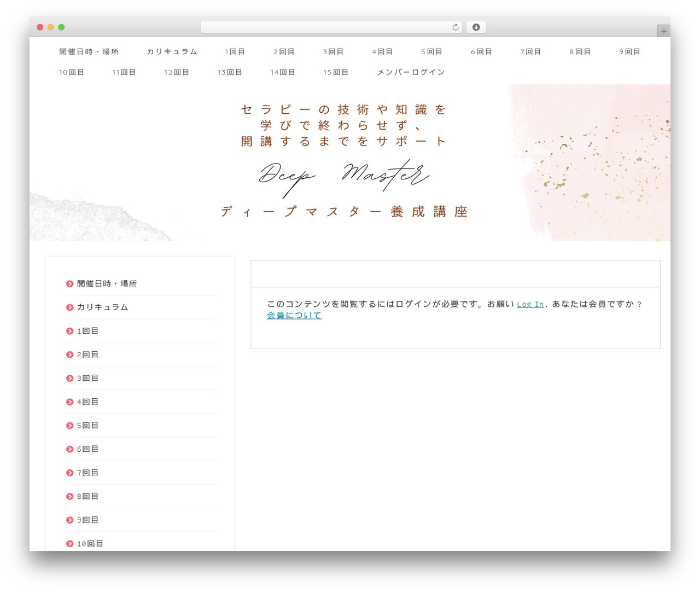
Task: Select 9回目 in top navigation menu
Action: coord(629,51)
